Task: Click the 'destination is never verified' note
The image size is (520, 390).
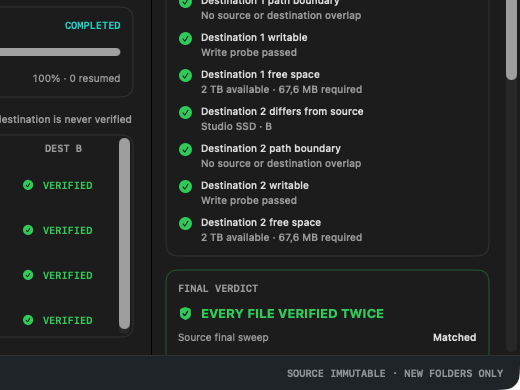Action: click(x=66, y=119)
